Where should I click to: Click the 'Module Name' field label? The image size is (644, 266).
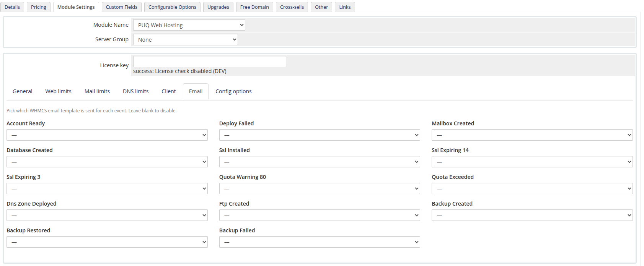pos(111,25)
